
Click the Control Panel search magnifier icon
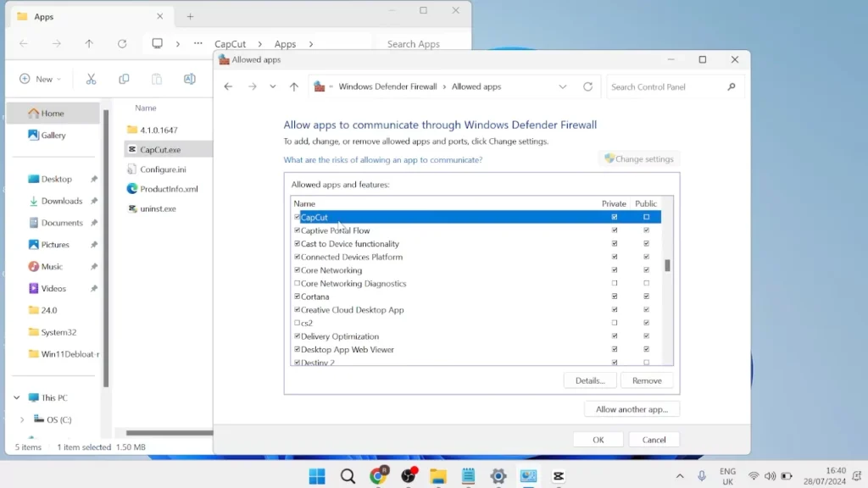coord(732,87)
